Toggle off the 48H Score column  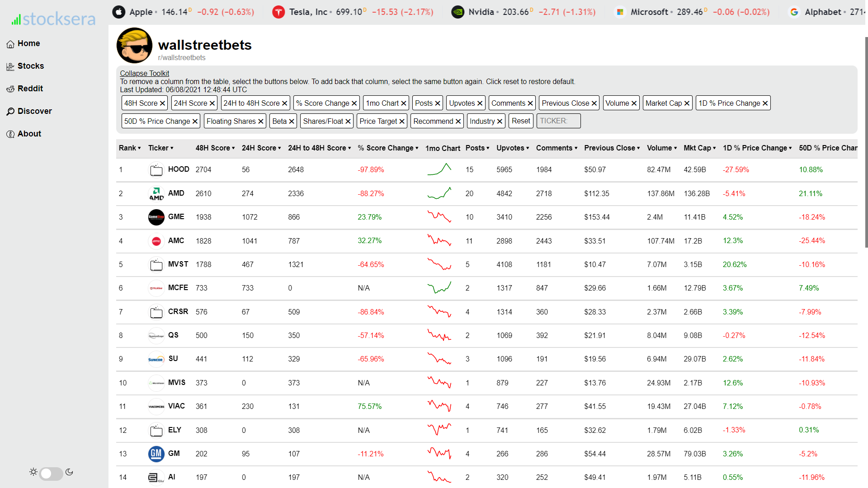(145, 103)
